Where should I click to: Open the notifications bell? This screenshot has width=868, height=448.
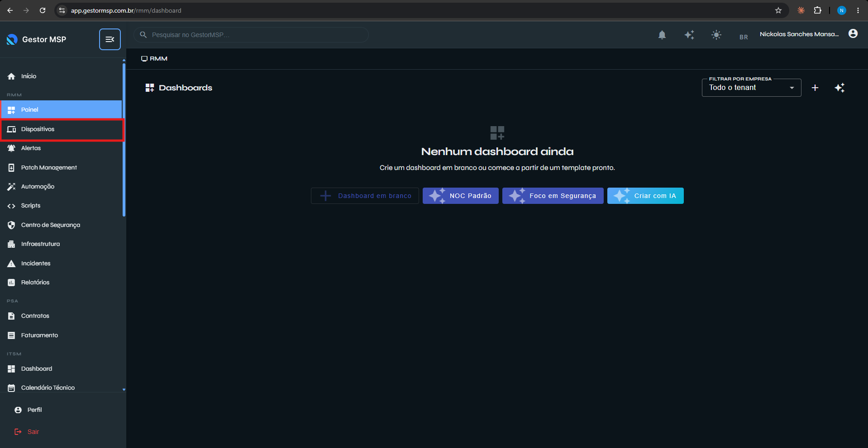(662, 35)
